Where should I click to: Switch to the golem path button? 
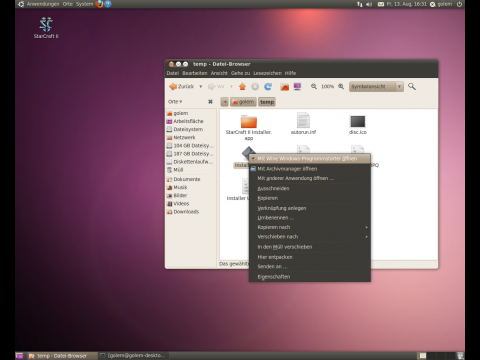[x=243, y=102]
